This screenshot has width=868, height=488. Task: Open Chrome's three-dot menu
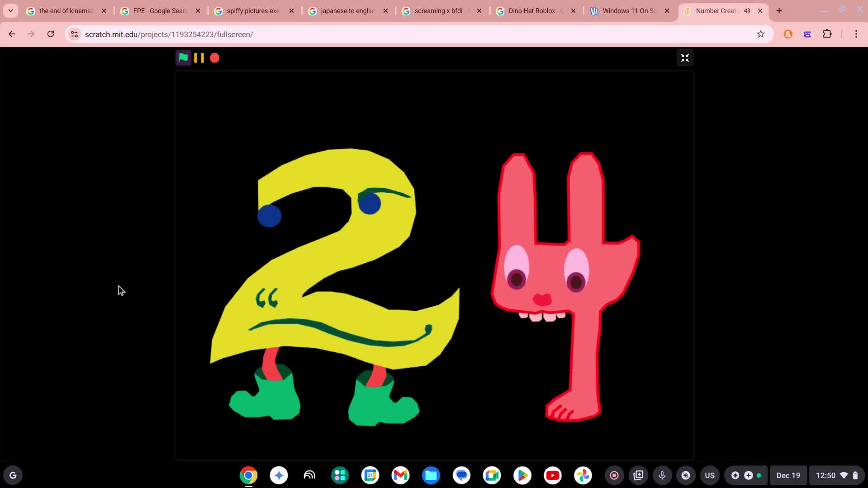point(856,34)
